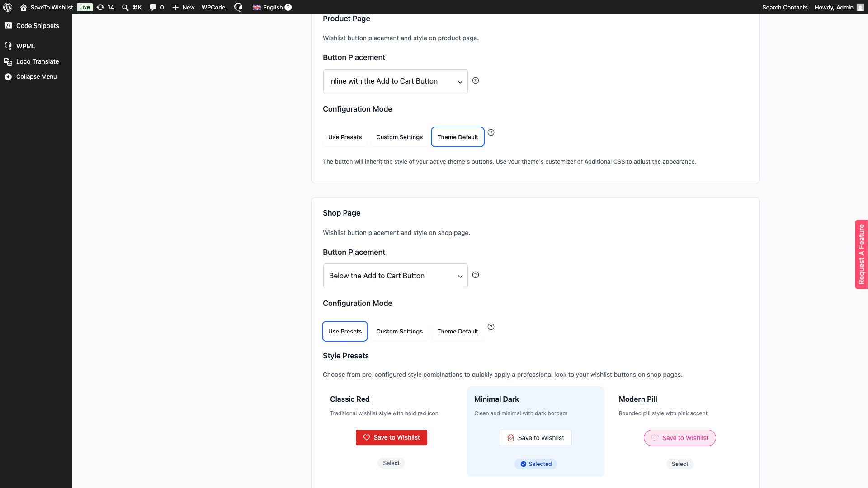
Task: Open the Below the Add to Cart Button dropdown
Action: click(396, 276)
